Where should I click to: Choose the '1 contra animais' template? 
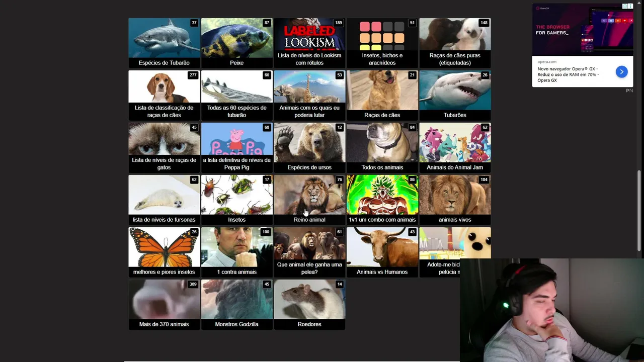[236, 252]
